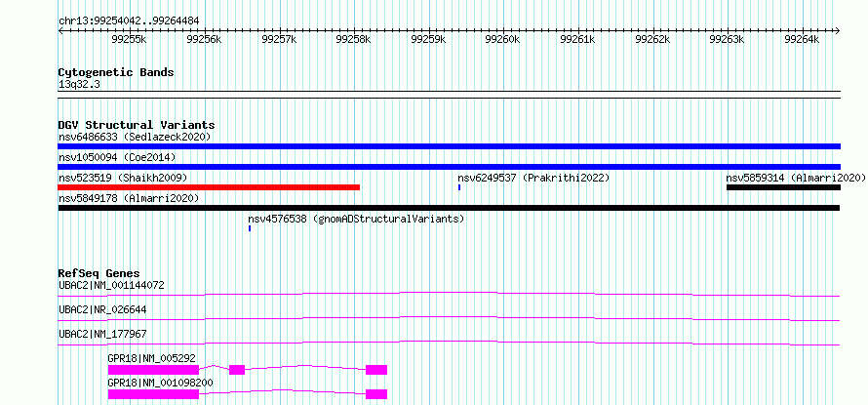This screenshot has width=868, height=405.
Task: Open the nsv1050094 (Coe2014) label
Action: point(117,157)
